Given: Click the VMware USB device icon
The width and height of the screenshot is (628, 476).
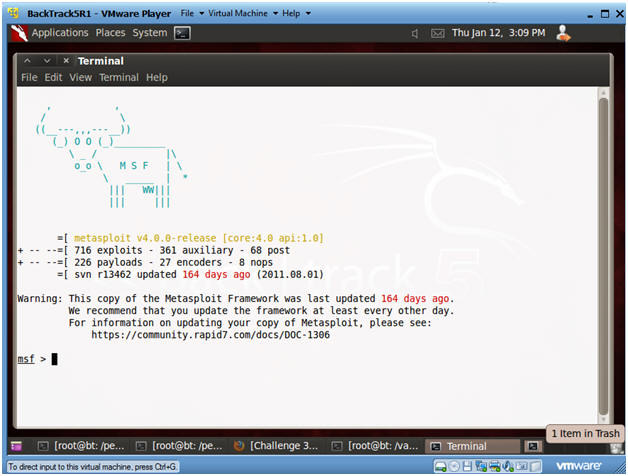Looking at the screenshot, I should click(x=521, y=466).
